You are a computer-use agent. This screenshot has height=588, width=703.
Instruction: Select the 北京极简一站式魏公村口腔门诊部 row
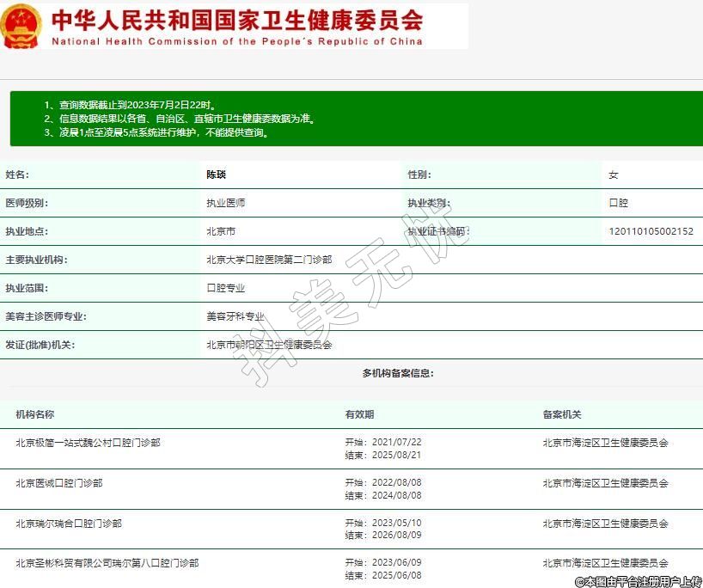88,443
